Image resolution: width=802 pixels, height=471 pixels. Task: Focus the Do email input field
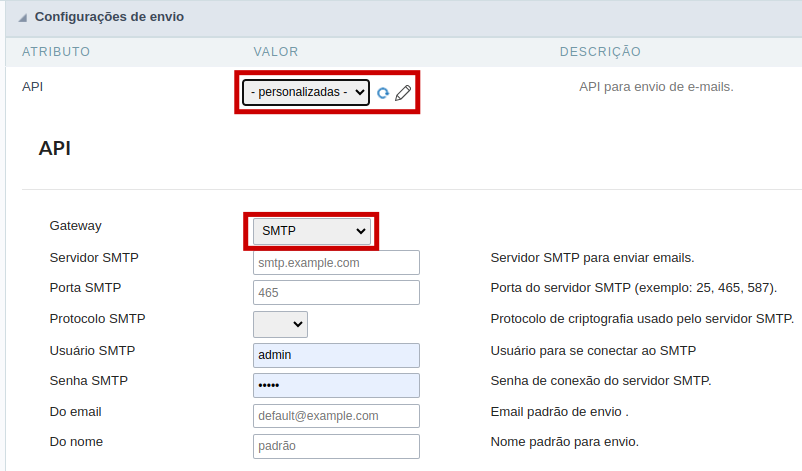(336, 416)
